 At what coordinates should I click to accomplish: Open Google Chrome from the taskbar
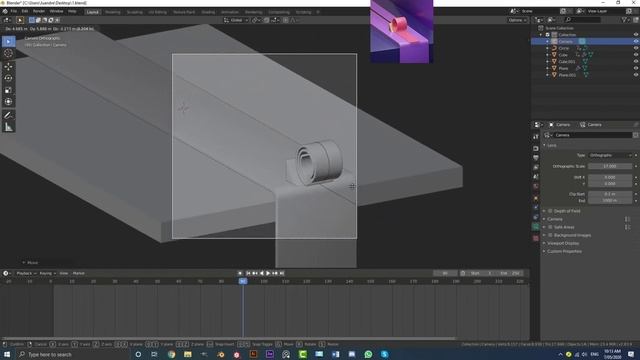[171, 354]
